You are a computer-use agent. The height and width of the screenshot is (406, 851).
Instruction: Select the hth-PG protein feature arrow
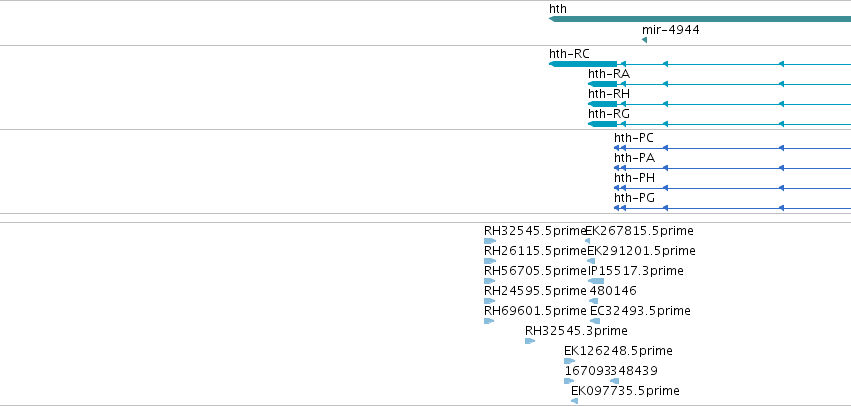point(620,208)
